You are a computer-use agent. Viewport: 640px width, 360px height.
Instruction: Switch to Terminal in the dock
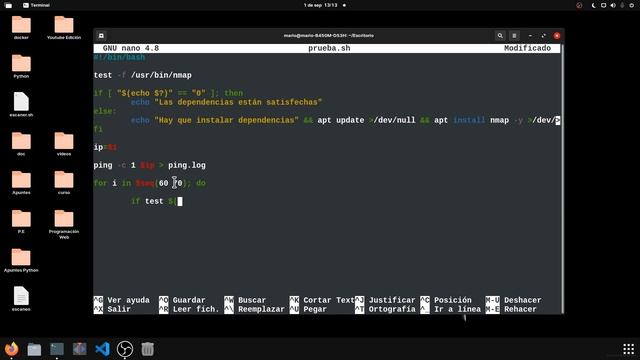(57, 349)
